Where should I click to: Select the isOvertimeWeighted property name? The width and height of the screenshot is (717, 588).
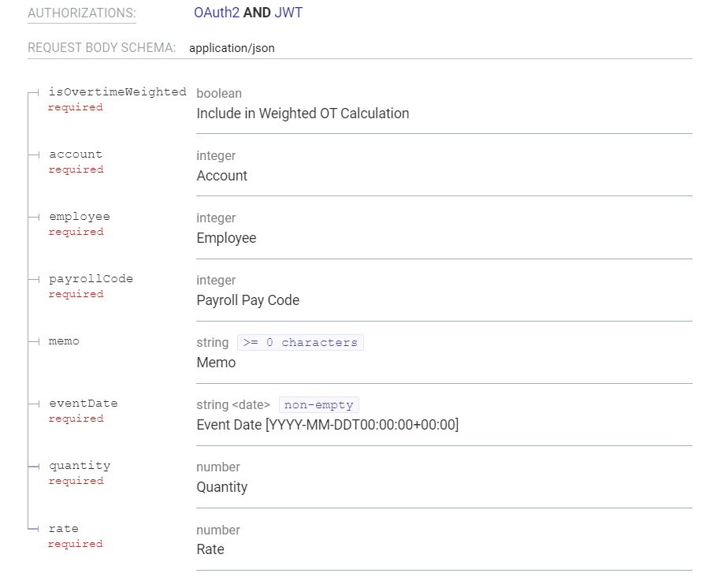(117, 92)
